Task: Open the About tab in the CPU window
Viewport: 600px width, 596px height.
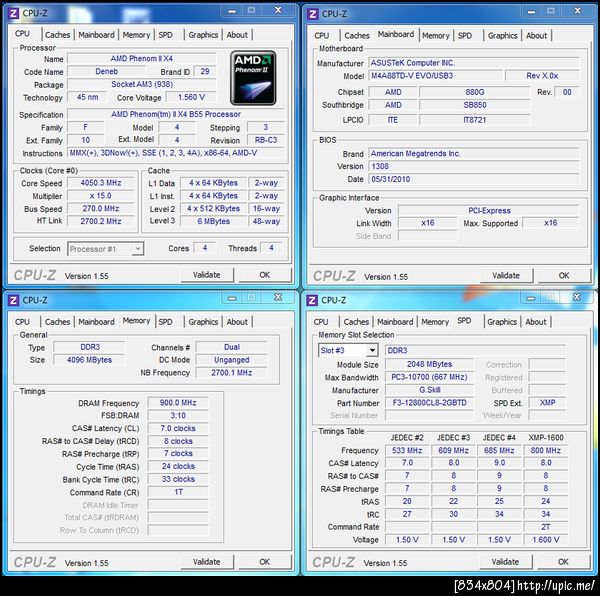Action: 237,35
